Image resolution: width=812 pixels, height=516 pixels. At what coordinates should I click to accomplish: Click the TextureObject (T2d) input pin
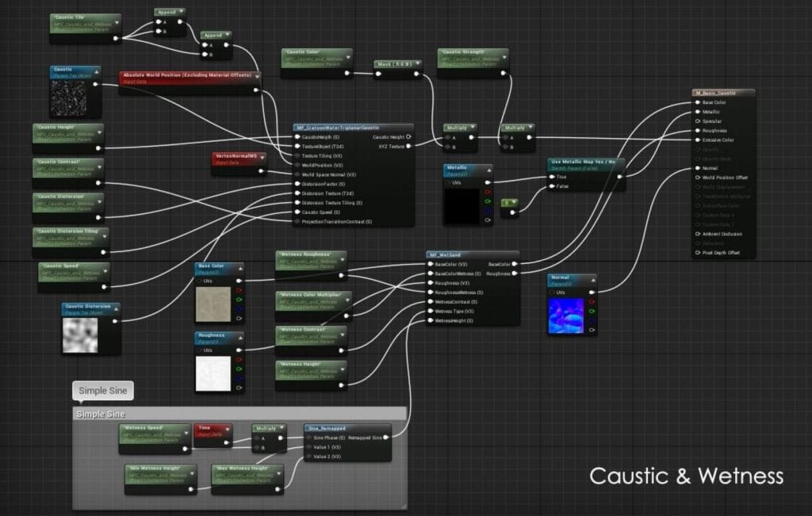pyautogui.click(x=297, y=147)
